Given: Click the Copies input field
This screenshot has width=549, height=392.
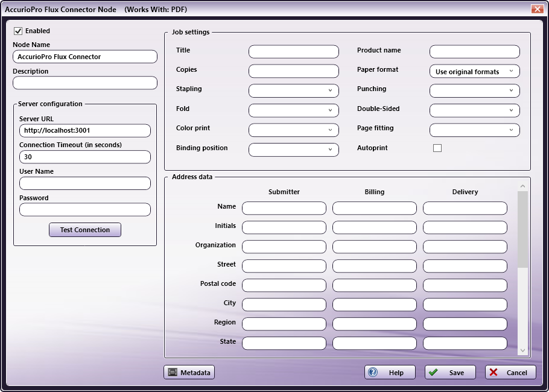Looking at the screenshot, I should 294,71.
